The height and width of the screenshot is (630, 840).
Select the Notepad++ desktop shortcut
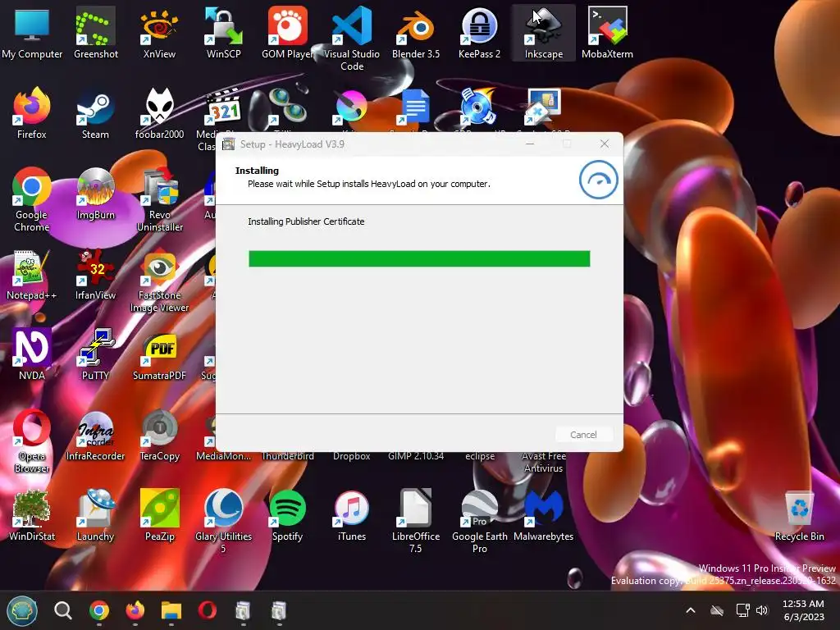(32, 274)
